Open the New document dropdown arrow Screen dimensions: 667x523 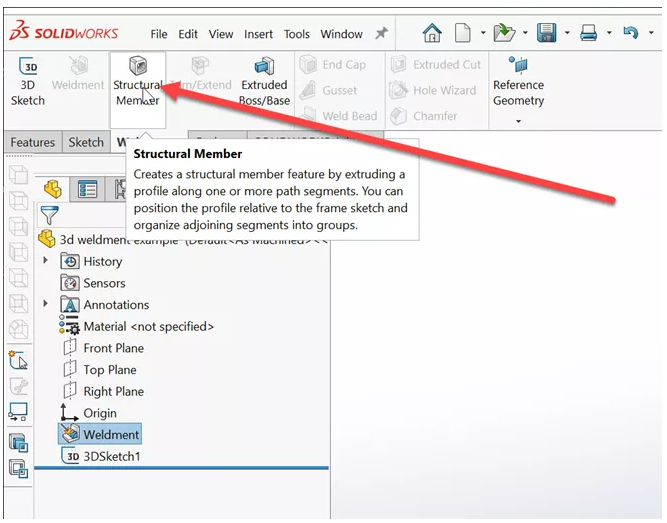pyautogui.click(x=483, y=32)
